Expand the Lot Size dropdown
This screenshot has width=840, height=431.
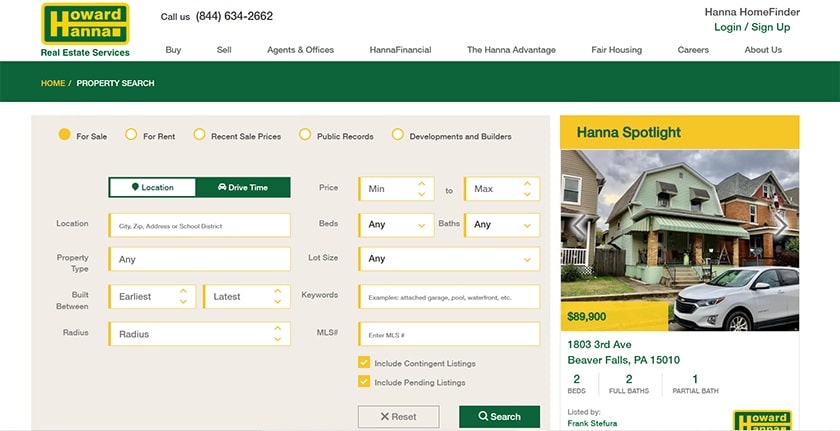(449, 259)
